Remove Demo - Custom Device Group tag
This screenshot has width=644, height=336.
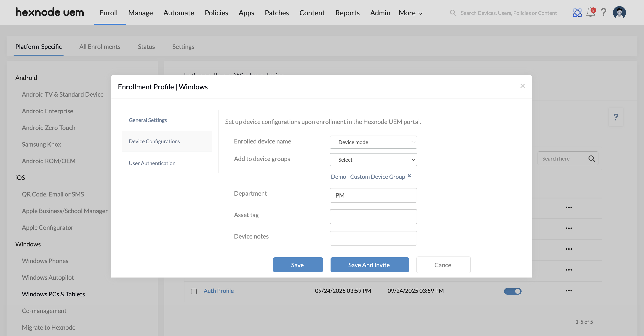[409, 176]
